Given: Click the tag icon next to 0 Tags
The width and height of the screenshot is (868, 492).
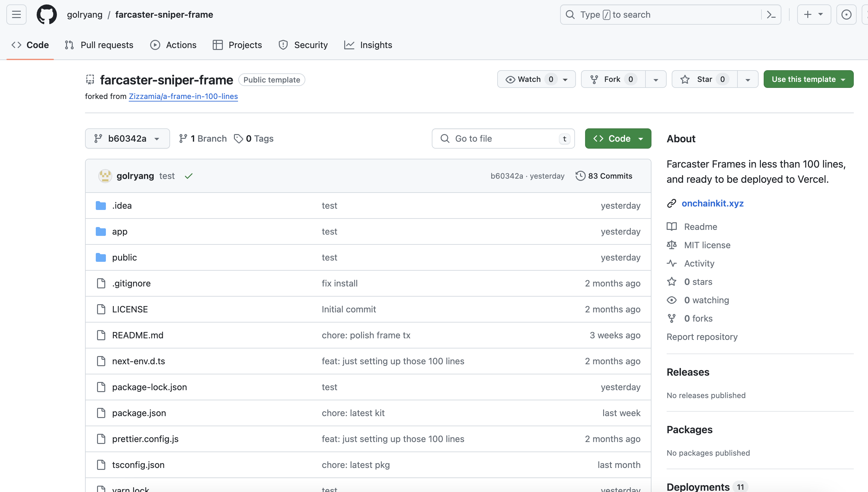Looking at the screenshot, I should 238,138.
